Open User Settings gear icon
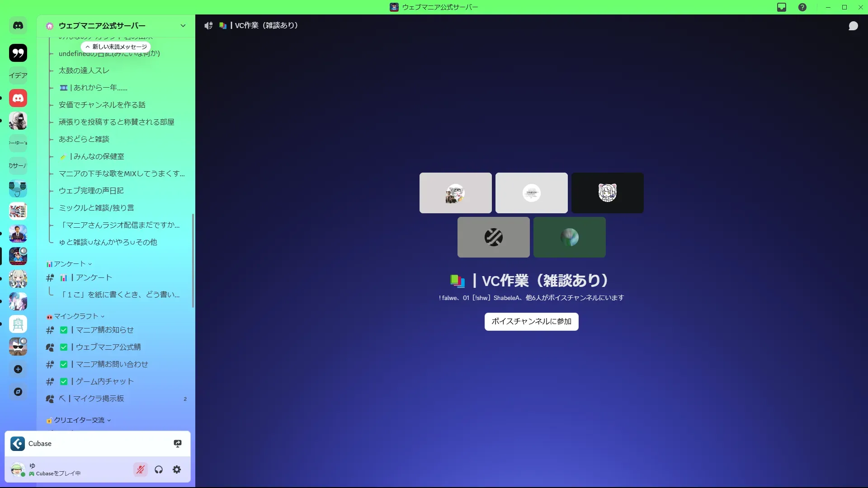Viewport: 868px width, 488px height. pyautogui.click(x=177, y=469)
